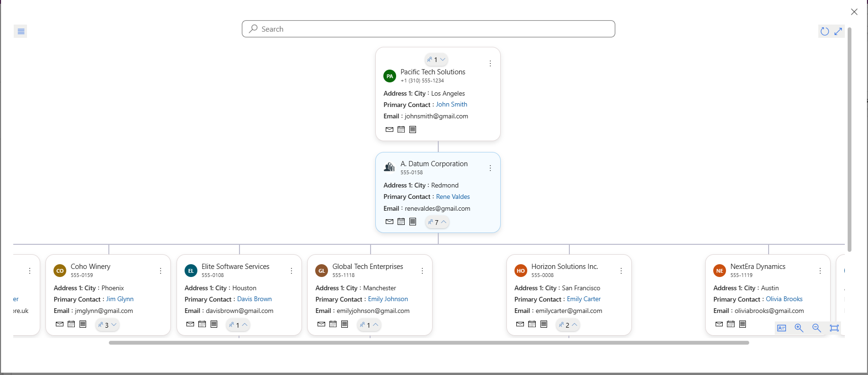Click email icon on NextEra Dynamics card
Screen dimensions: 868x375
(719, 324)
